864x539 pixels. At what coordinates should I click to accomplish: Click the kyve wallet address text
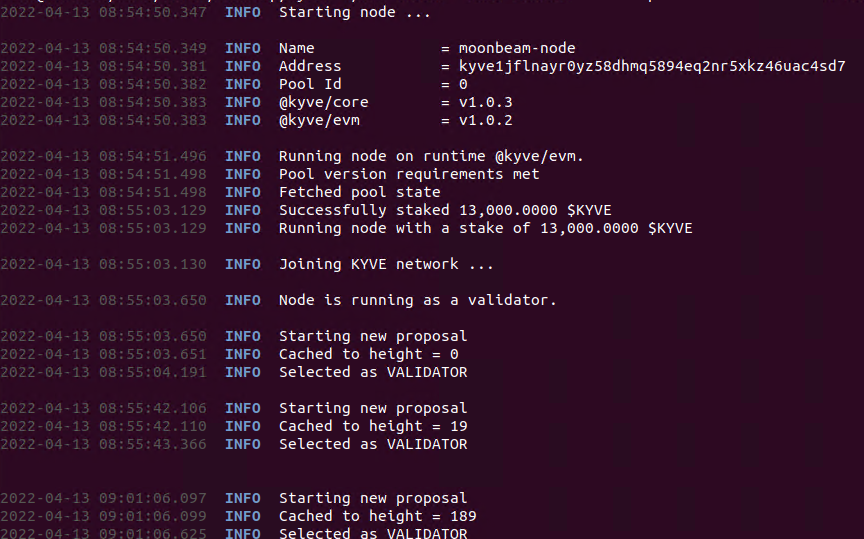point(652,66)
